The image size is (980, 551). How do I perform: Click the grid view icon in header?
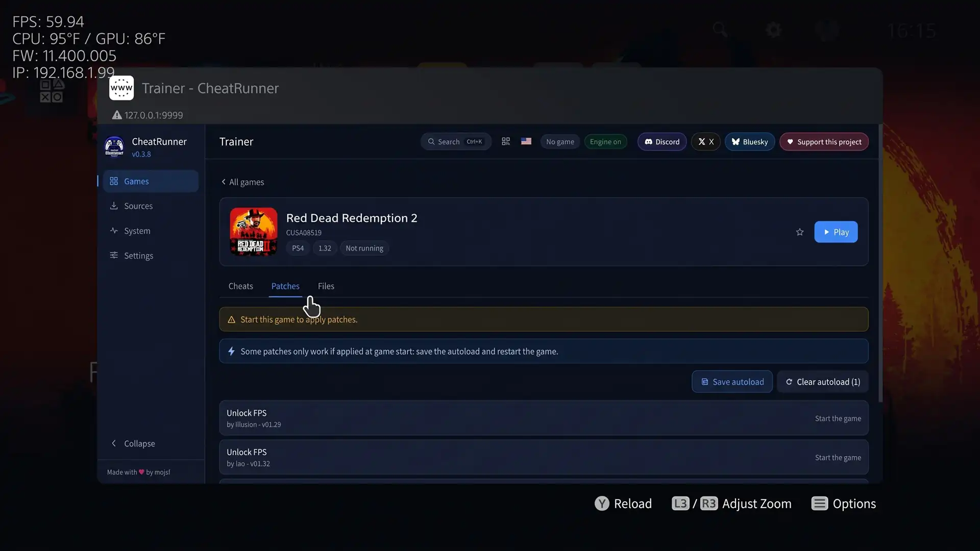click(x=506, y=141)
